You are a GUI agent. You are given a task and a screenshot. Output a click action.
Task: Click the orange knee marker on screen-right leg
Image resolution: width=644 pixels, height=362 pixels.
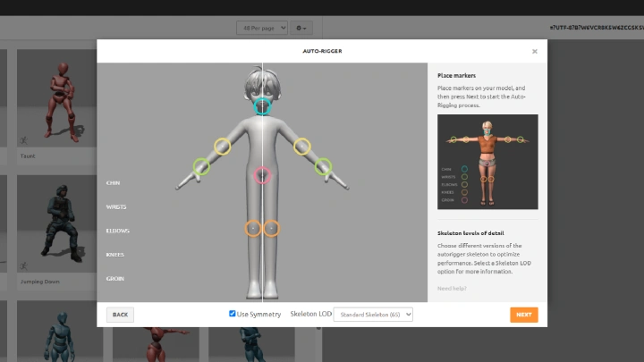pos(272,229)
